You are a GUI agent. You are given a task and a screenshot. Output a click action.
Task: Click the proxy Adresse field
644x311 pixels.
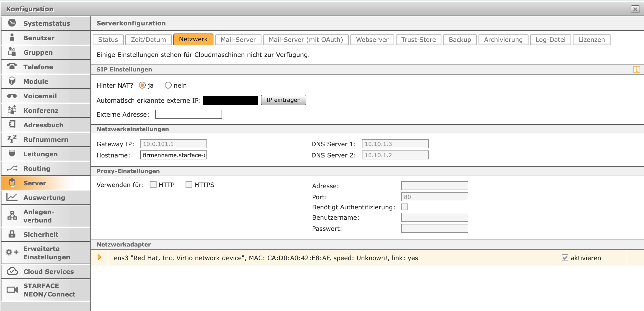tap(435, 186)
